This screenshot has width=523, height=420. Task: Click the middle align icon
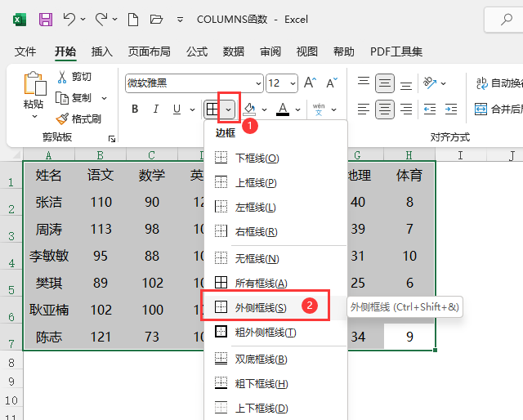pos(385,83)
